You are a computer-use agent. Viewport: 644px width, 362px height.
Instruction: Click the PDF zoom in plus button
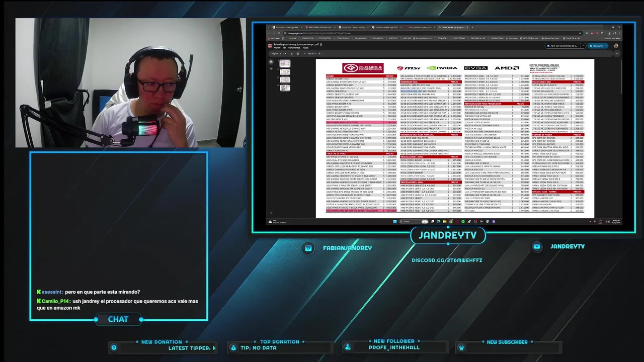pos(319,54)
